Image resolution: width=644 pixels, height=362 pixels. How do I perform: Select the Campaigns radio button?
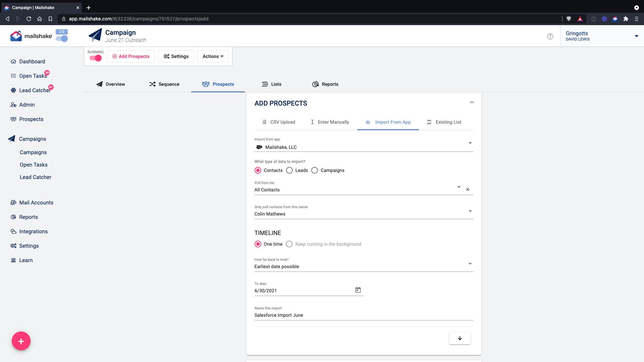point(315,170)
